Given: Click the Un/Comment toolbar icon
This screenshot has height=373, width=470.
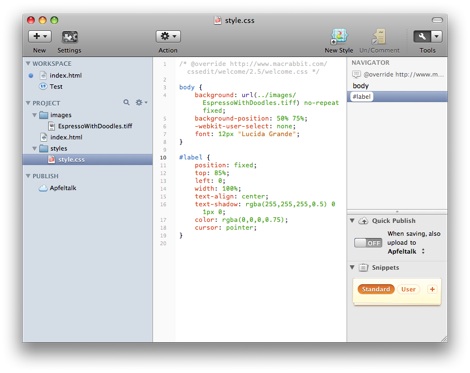Looking at the screenshot, I should tap(379, 36).
